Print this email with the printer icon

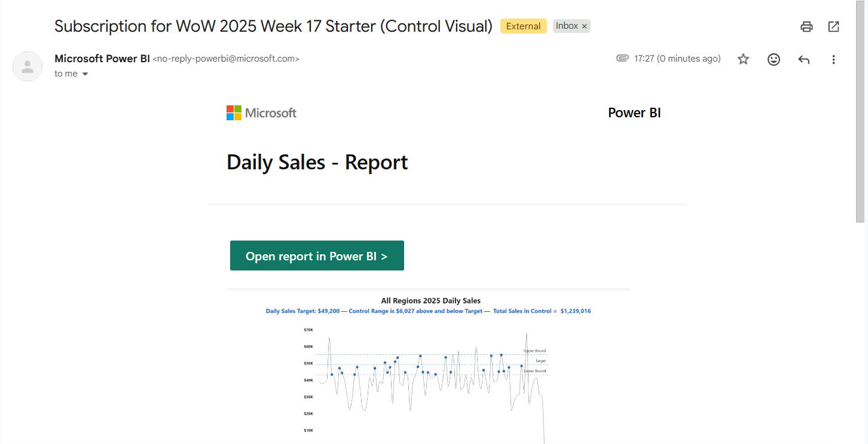[806, 26]
